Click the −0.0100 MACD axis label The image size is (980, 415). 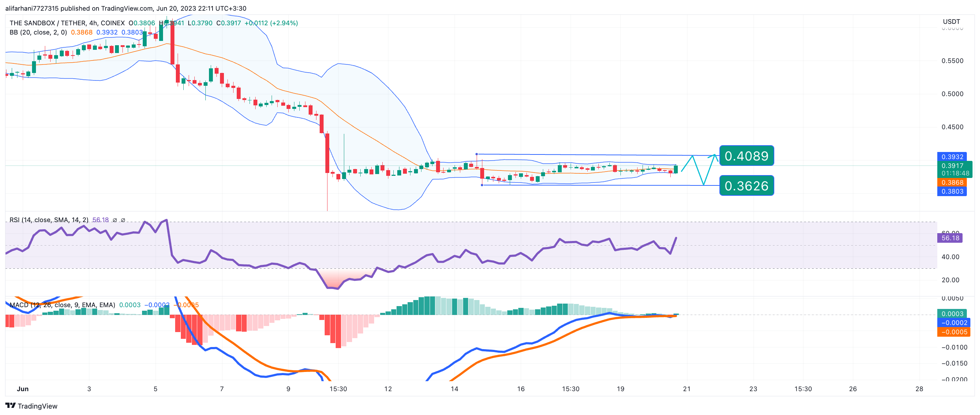[954, 347]
